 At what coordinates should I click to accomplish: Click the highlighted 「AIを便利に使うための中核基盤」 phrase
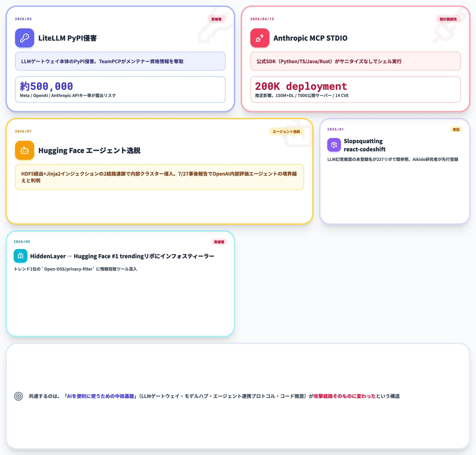pyautogui.click(x=101, y=396)
